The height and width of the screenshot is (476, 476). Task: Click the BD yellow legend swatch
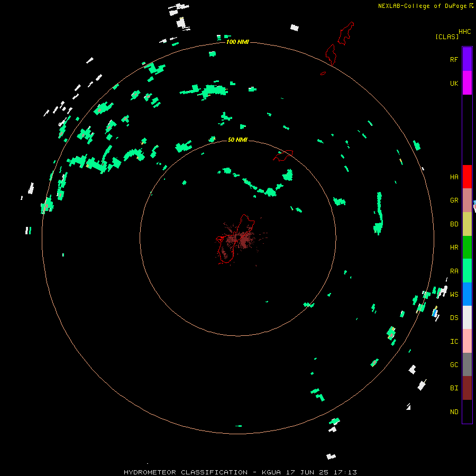467,224
